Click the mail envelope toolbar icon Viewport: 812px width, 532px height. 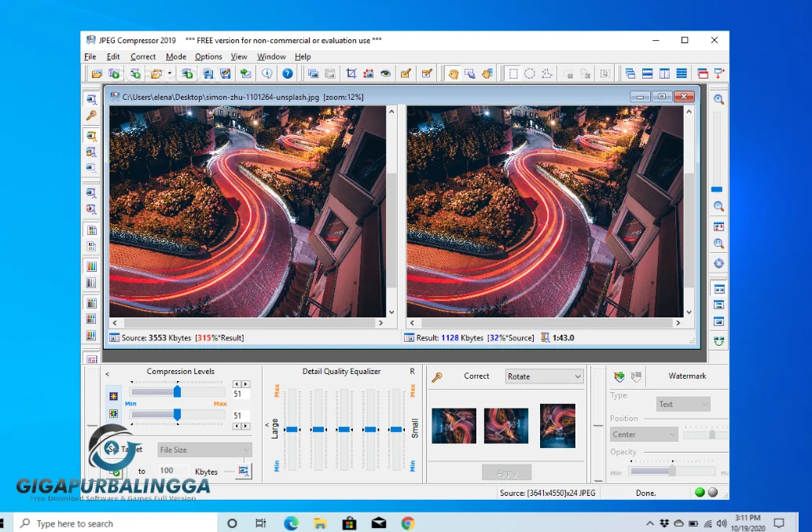[245, 74]
